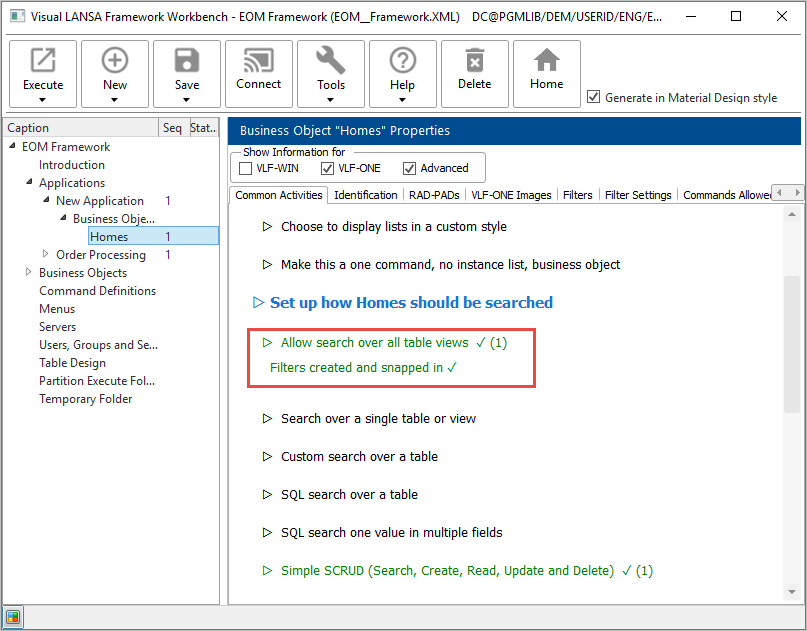Enable the VLF-WIN checkbox
The height and width of the screenshot is (631, 807).
(x=246, y=168)
